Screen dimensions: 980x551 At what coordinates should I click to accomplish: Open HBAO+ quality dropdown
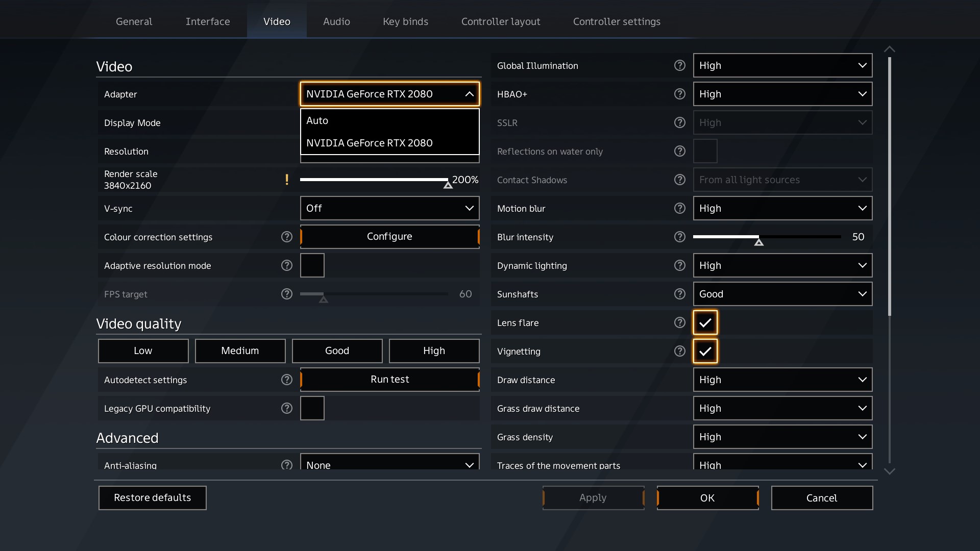783,94
